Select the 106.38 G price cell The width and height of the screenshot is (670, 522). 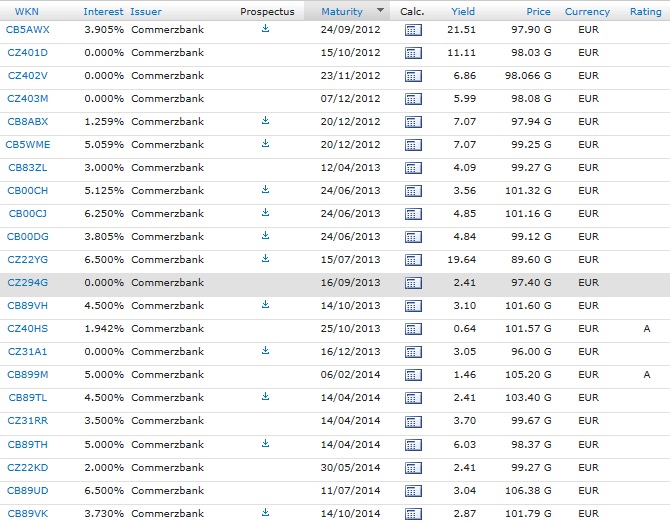coord(528,490)
